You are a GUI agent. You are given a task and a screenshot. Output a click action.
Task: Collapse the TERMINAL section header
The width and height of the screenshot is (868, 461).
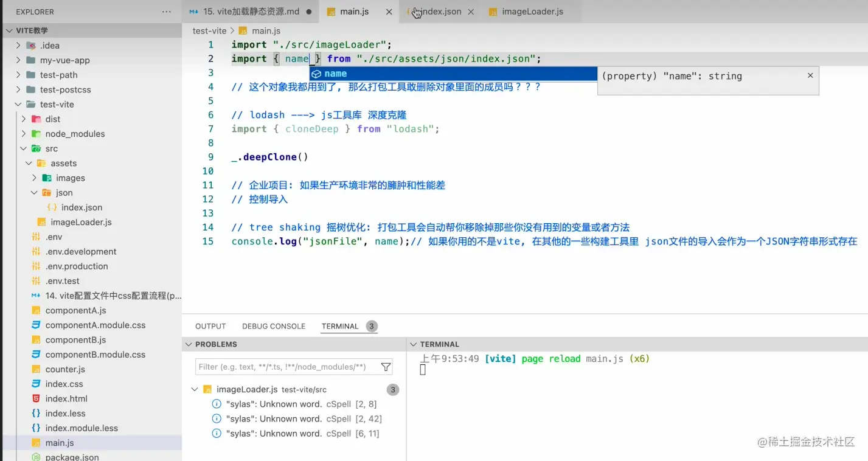click(414, 344)
